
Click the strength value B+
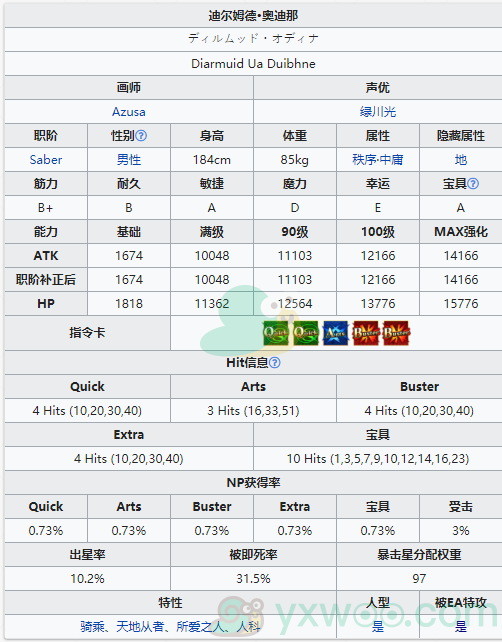click(x=46, y=208)
